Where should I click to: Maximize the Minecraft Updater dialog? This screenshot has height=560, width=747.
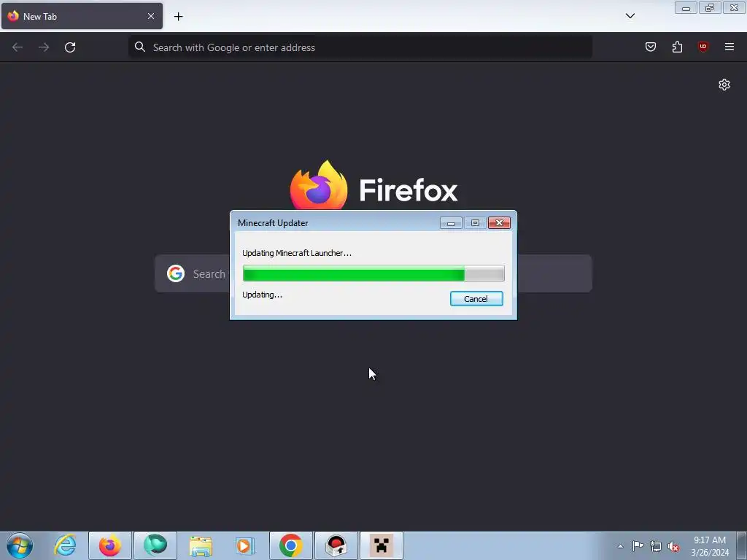[x=475, y=223]
